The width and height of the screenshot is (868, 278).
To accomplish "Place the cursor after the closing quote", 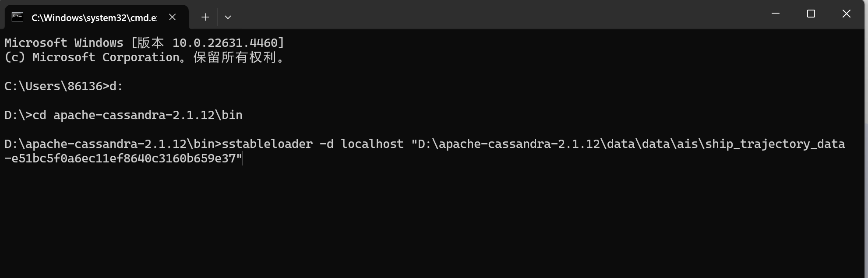I will tap(243, 158).
